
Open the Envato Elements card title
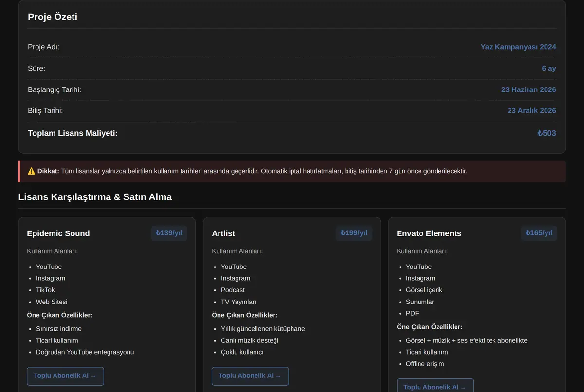[429, 233]
